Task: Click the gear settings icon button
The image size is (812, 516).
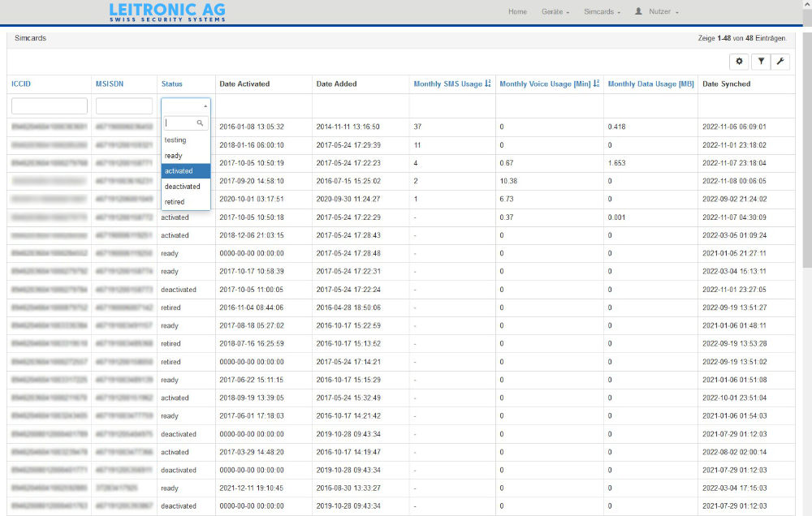Action: point(739,61)
